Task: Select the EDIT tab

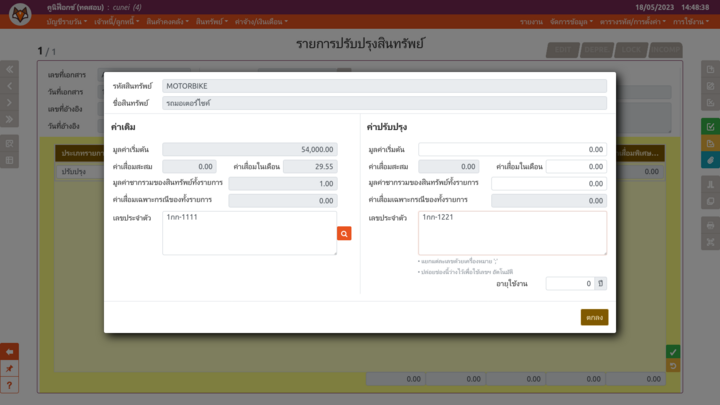Action: click(562, 50)
